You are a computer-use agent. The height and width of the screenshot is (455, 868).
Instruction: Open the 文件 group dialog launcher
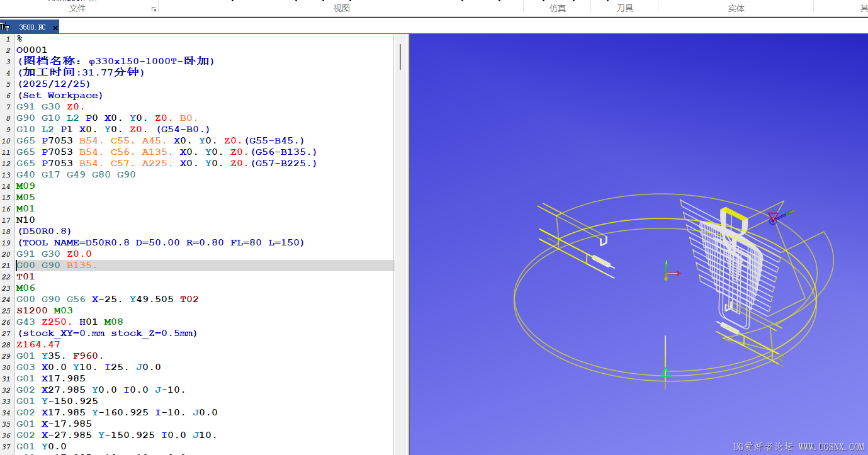click(x=153, y=9)
